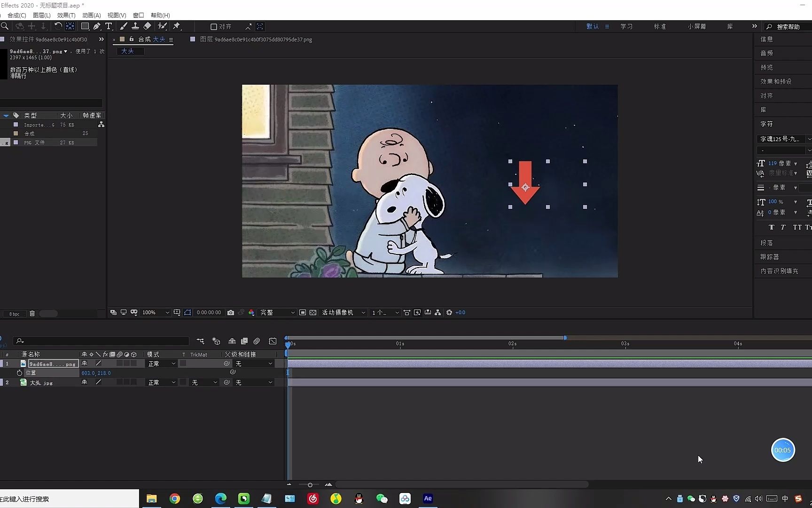Open the 跟踪器 panel

pos(770,257)
